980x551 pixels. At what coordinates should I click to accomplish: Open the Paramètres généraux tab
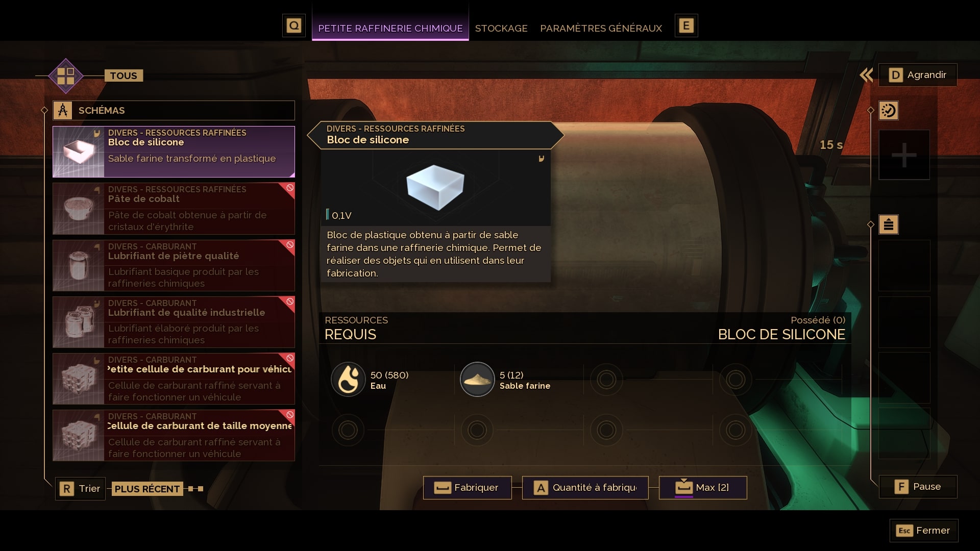[x=601, y=29]
